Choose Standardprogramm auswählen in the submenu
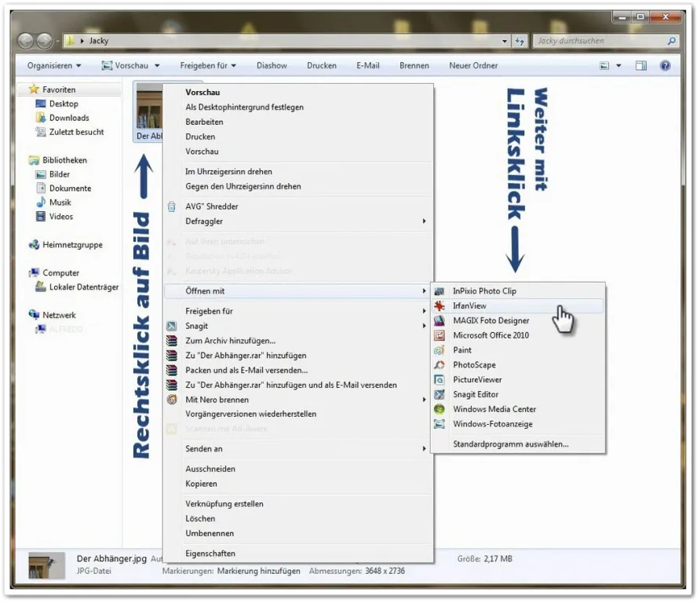This screenshot has height=603, width=700. [518, 444]
